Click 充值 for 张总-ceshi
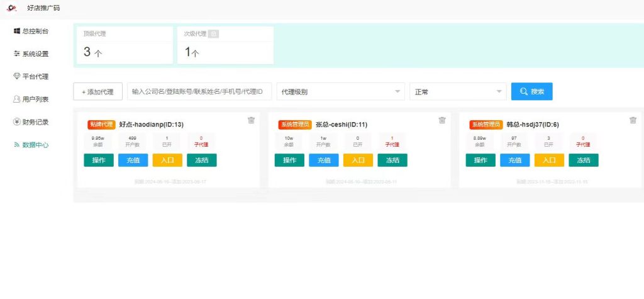The height and width of the screenshot is (299, 644). (324, 161)
